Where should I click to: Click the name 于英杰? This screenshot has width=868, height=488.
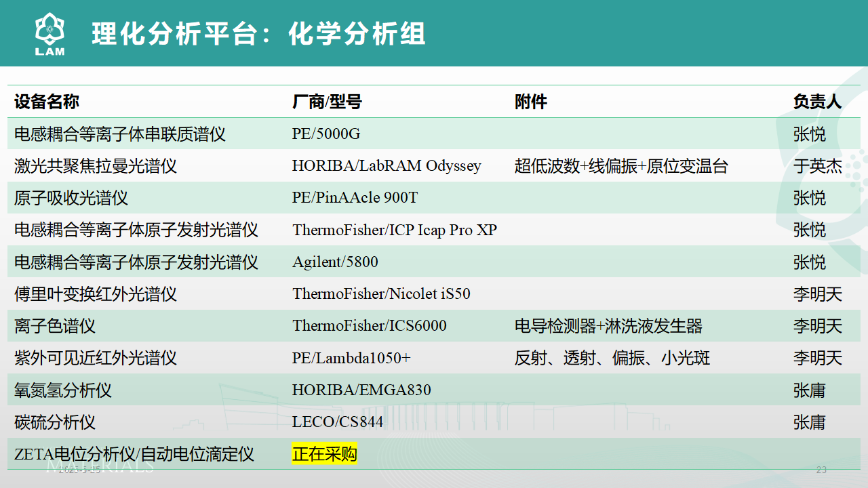[x=818, y=166]
